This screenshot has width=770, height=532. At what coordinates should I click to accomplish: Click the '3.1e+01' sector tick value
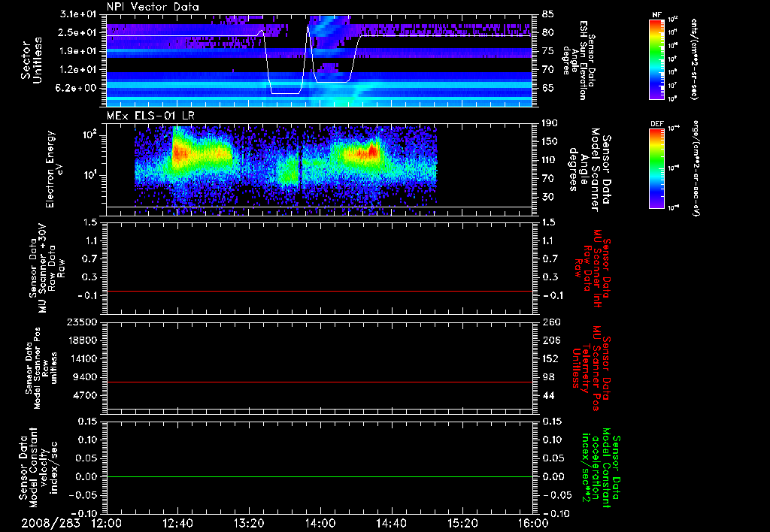pos(78,14)
